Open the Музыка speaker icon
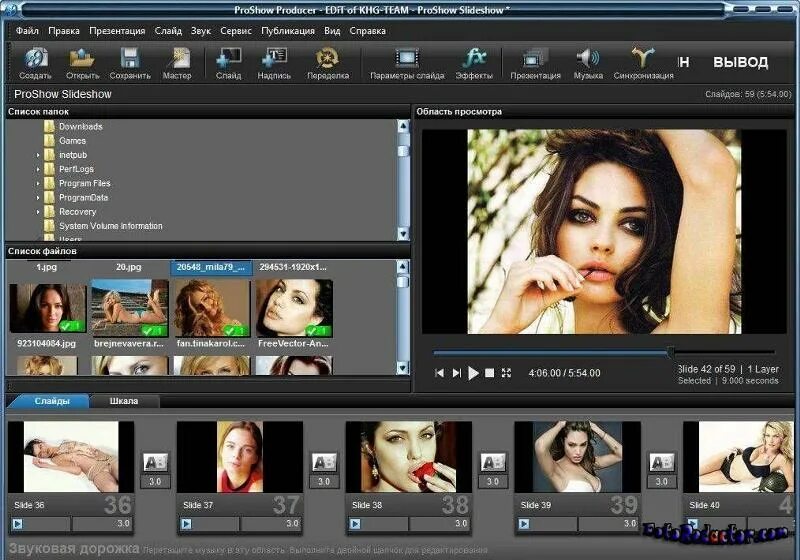This screenshot has height=560, width=800. [588, 58]
